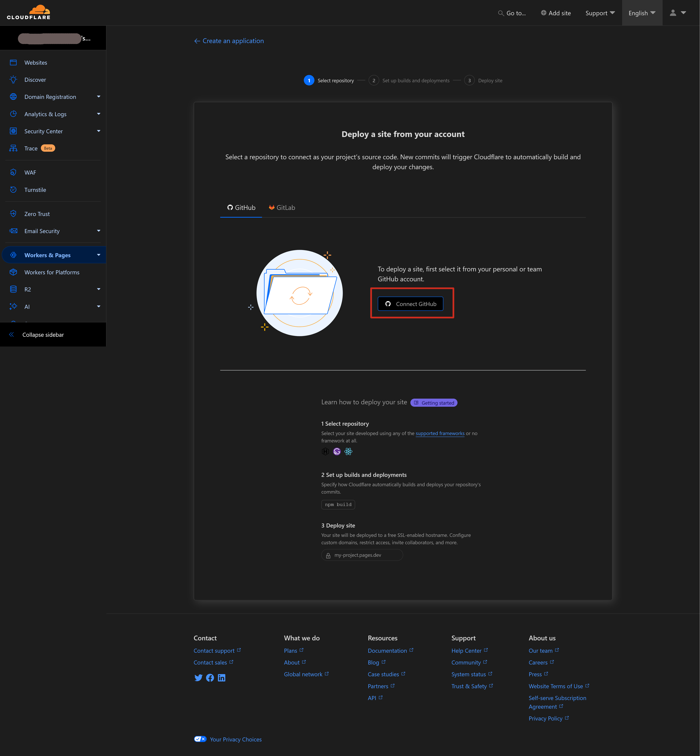Open the supported frameworks link
The height and width of the screenshot is (756, 700).
440,433
